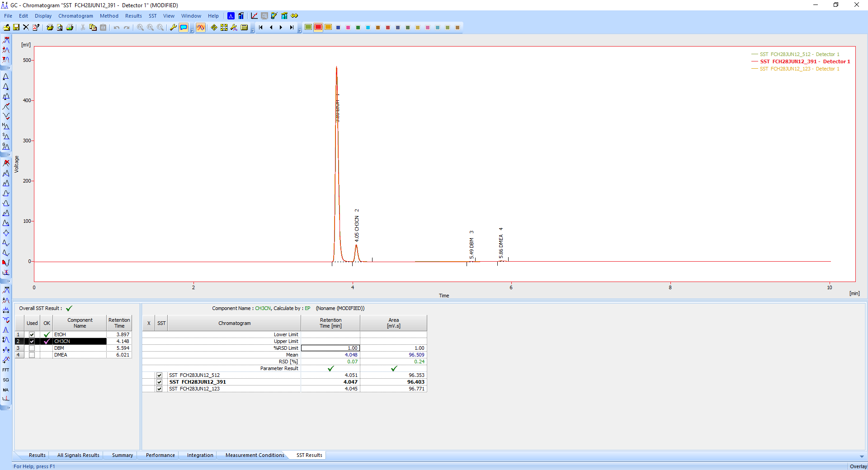This screenshot has width=868, height=470.
Task: Click the Print Preview toolbar icon
Action: 60,28
